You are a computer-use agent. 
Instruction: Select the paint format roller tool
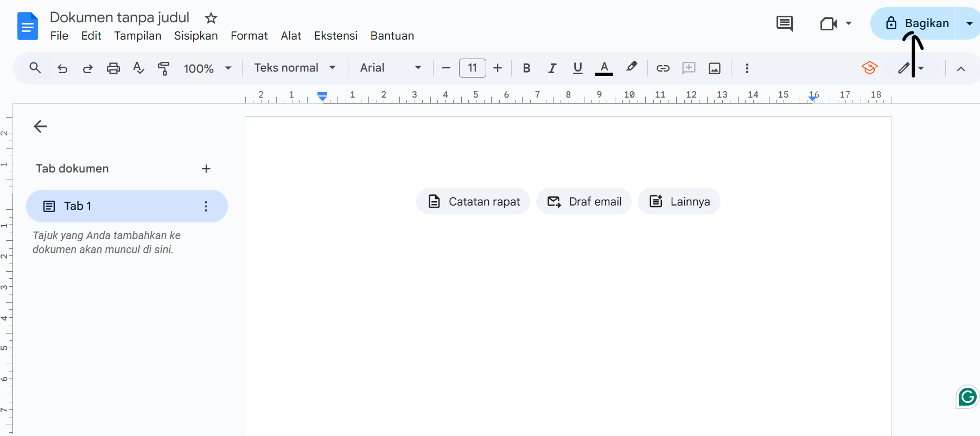[x=163, y=68]
